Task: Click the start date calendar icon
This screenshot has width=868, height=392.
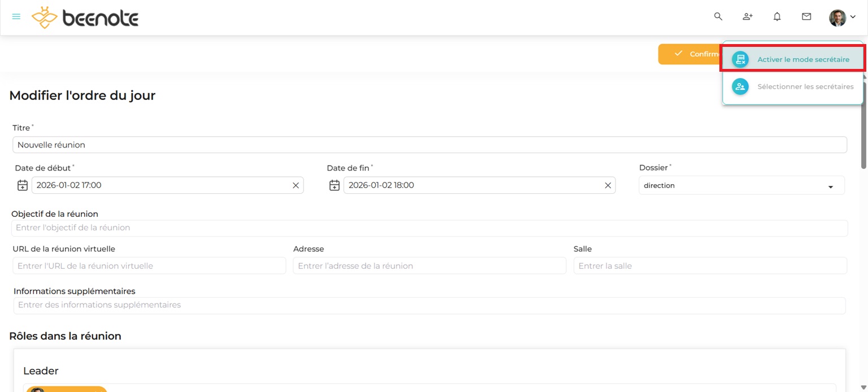Action: click(x=23, y=185)
